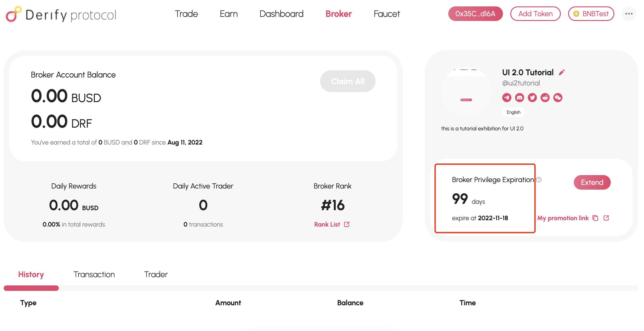This screenshot has width=644, height=331.
Task: Switch to the Transaction tab
Action: pyautogui.click(x=94, y=274)
